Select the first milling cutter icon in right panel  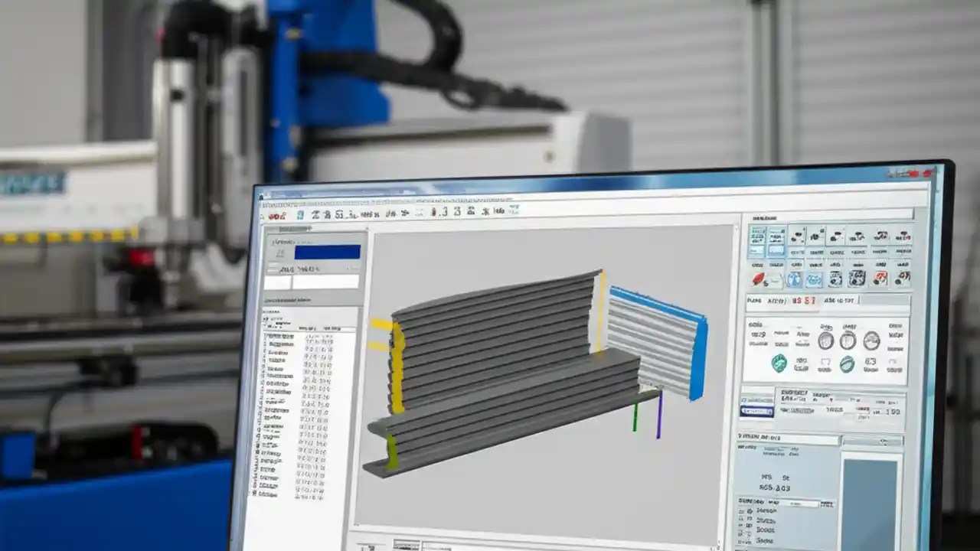(797, 236)
